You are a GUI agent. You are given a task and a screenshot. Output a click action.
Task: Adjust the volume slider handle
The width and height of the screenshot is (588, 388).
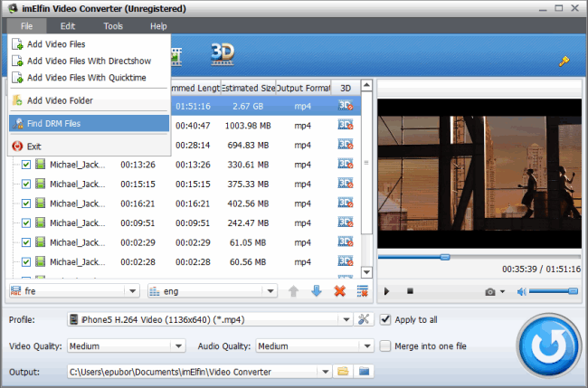pyautogui.click(x=573, y=291)
